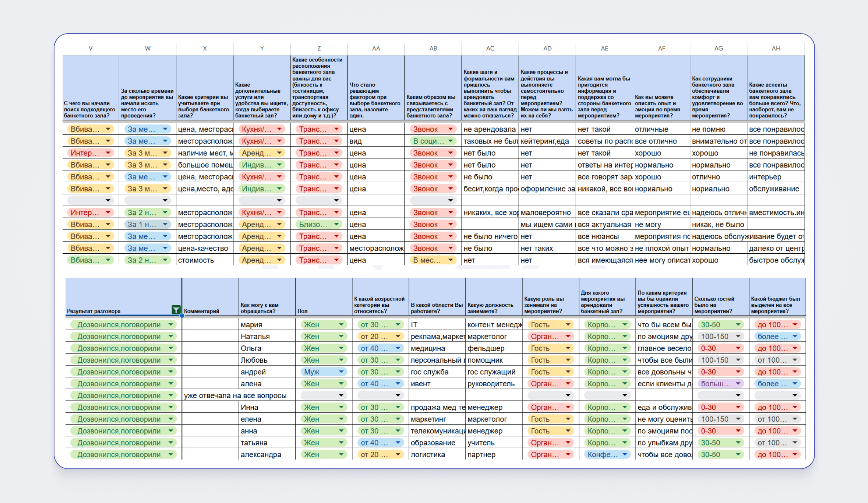Select column header V
This screenshot has width=868, height=503.
pos(91,48)
